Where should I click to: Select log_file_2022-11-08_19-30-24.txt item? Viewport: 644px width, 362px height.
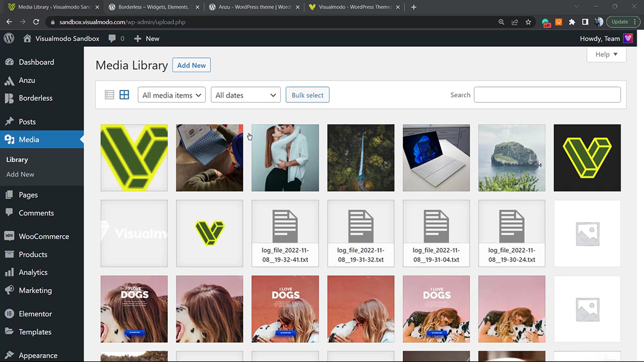(x=512, y=233)
